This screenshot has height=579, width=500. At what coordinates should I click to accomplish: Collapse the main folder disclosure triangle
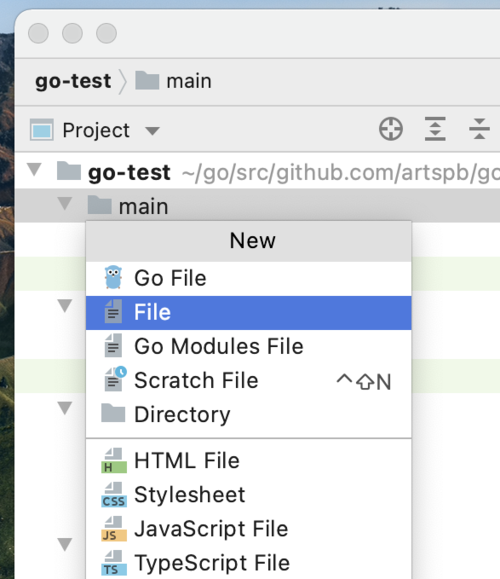tap(65, 203)
